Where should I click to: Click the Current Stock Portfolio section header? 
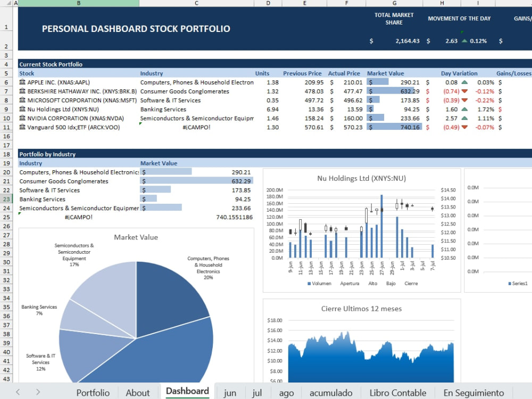(51, 64)
